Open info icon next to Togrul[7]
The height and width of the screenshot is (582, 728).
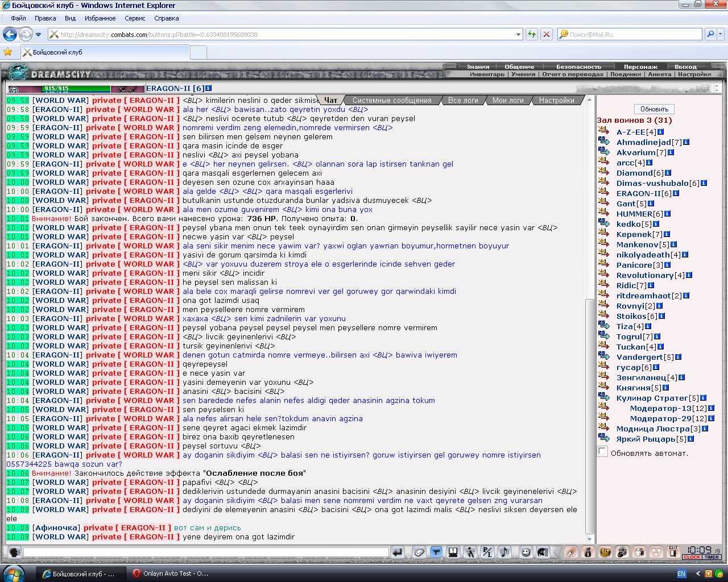click(x=657, y=336)
